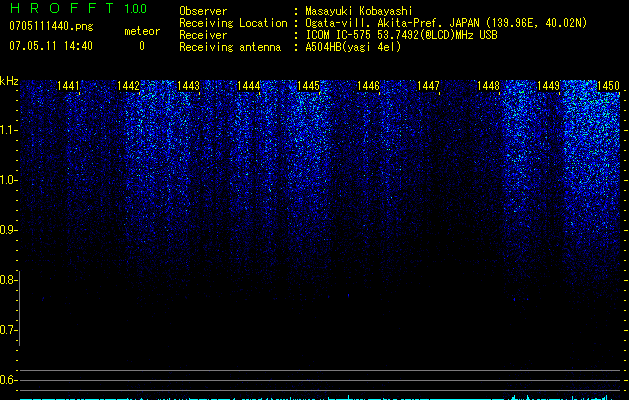Click the 1447 time marker
The image size is (629, 400).
tap(428, 86)
